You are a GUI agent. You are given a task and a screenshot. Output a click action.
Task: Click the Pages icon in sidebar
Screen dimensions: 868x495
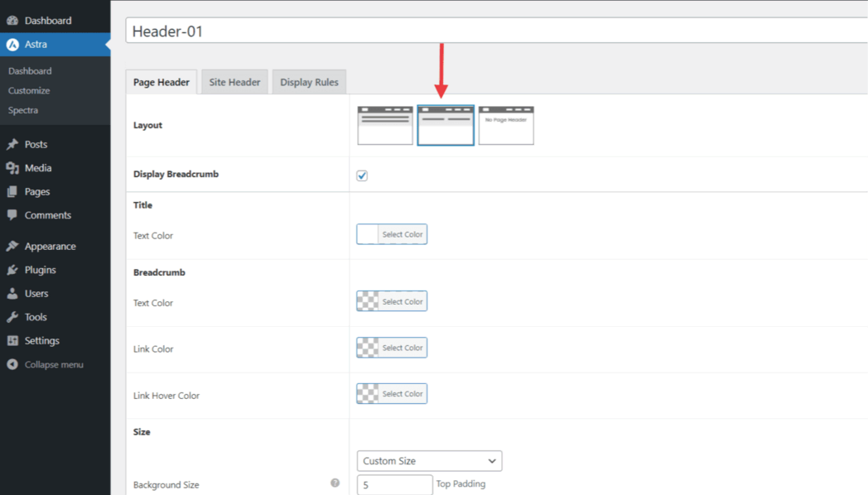tap(12, 192)
